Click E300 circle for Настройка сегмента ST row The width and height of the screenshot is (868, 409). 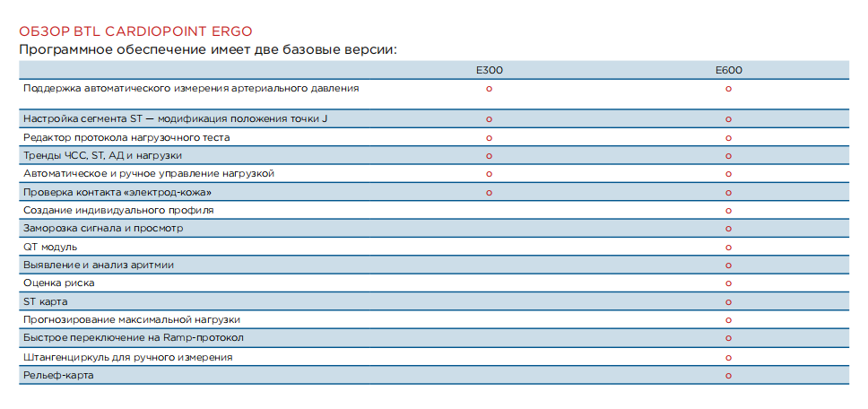(490, 118)
